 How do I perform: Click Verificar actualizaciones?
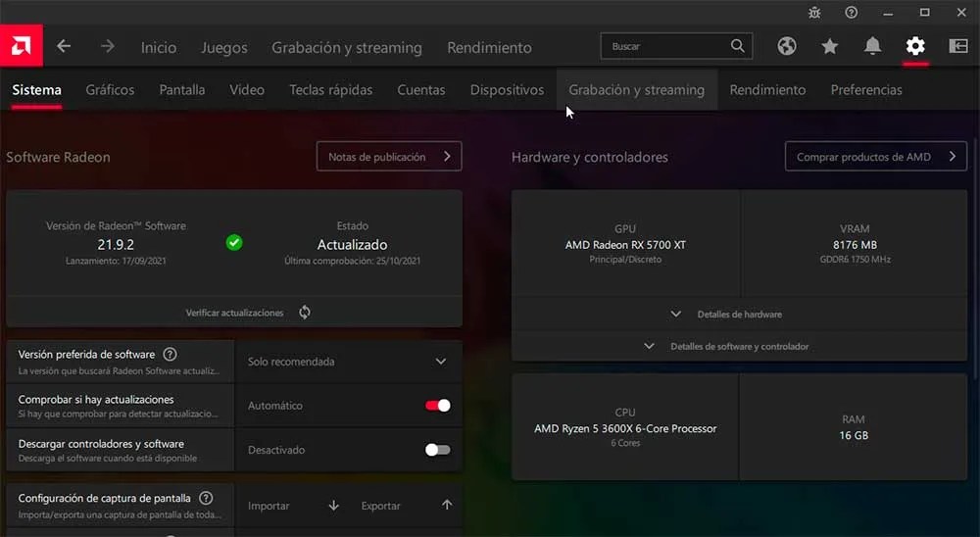point(234,312)
